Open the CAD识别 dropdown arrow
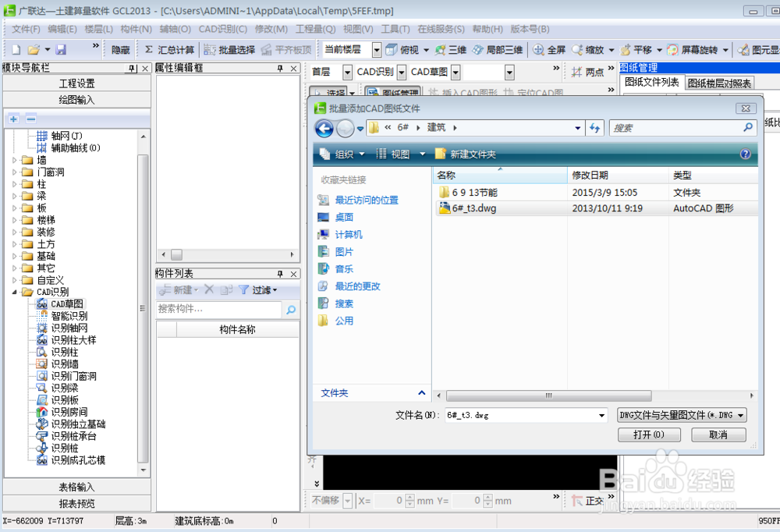780x532 pixels. point(402,73)
